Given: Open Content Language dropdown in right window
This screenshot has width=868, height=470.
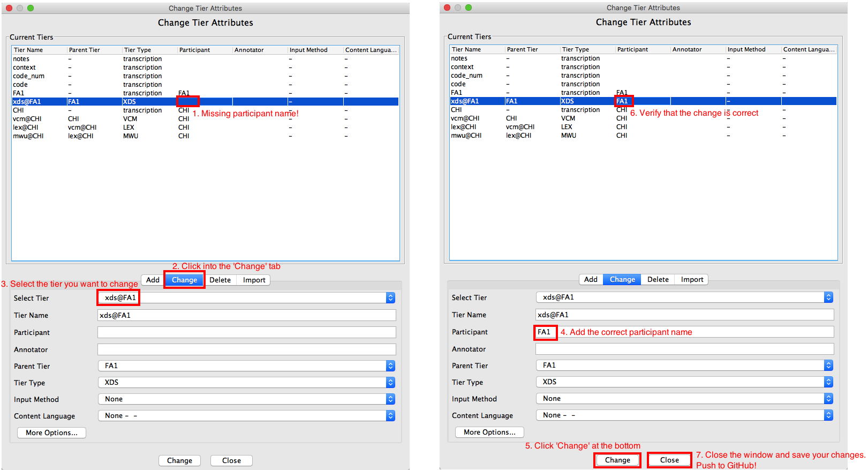Looking at the screenshot, I should (x=684, y=415).
